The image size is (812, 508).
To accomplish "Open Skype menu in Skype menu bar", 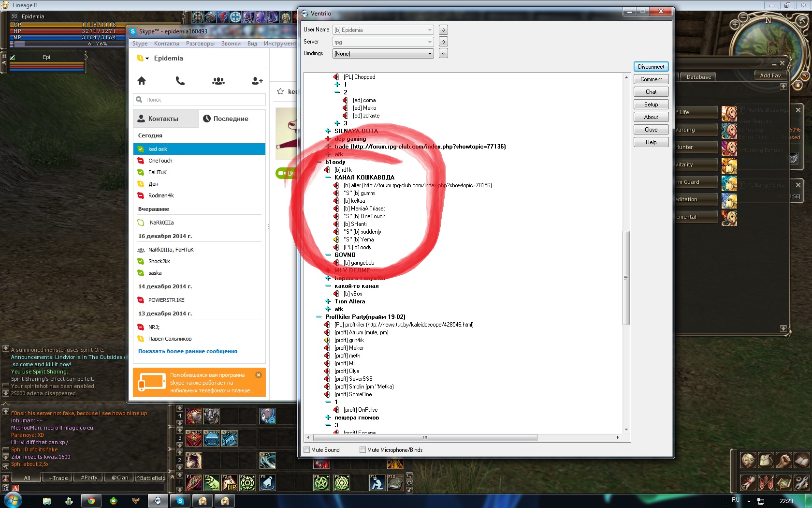I will [140, 44].
